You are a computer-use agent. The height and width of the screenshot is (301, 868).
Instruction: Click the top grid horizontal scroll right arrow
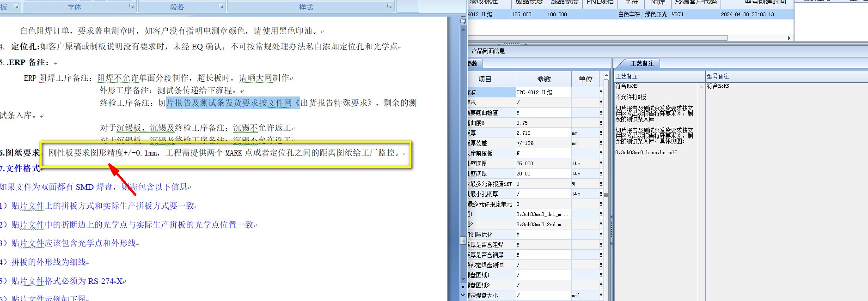click(x=789, y=38)
